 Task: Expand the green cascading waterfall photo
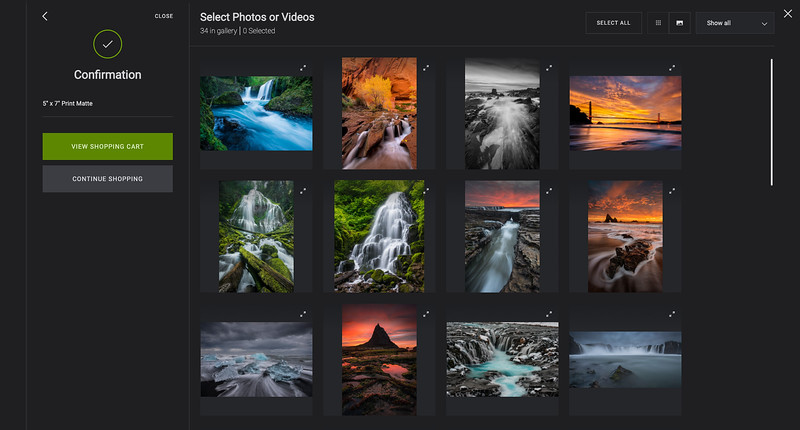pos(426,191)
